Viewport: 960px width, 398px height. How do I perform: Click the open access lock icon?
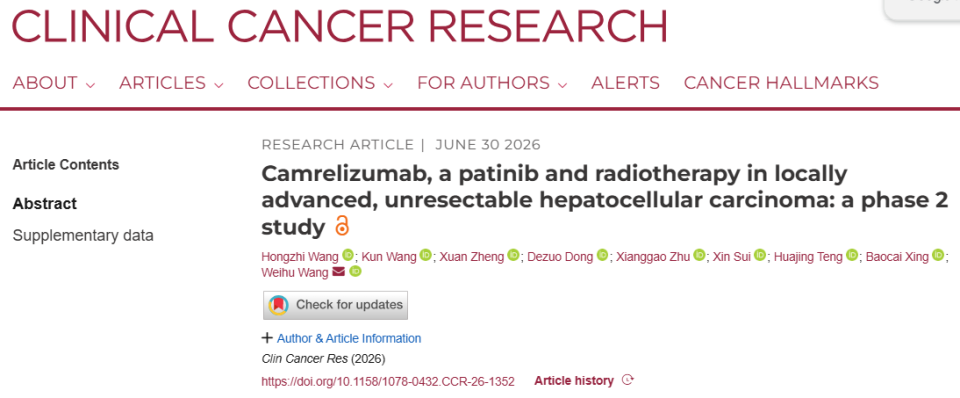342,227
